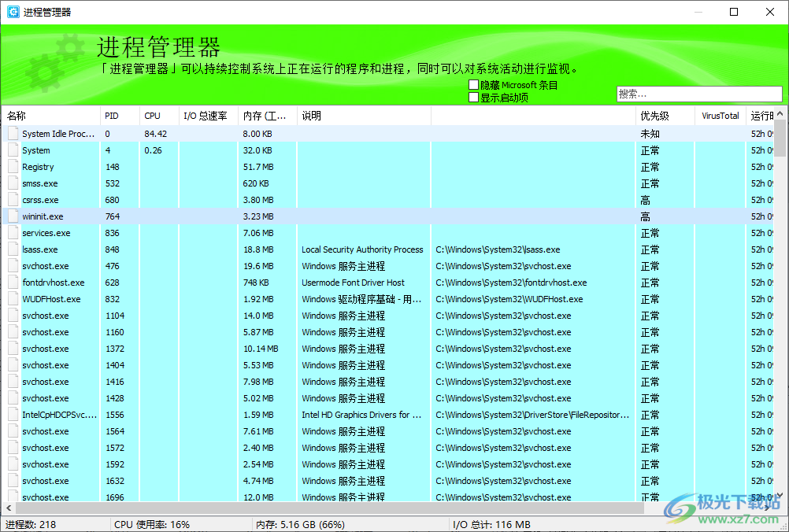Click Usermode Font Driver Host description
The height and width of the screenshot is (532, 789).
pyautogui.click(x=353, y=283)
